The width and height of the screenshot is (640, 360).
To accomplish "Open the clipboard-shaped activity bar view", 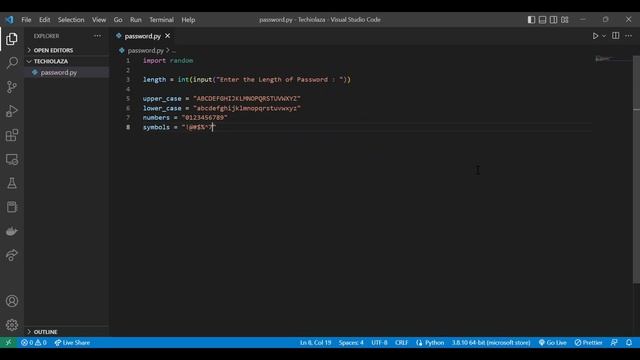I will pyautogui.click(x=12, y=207).
